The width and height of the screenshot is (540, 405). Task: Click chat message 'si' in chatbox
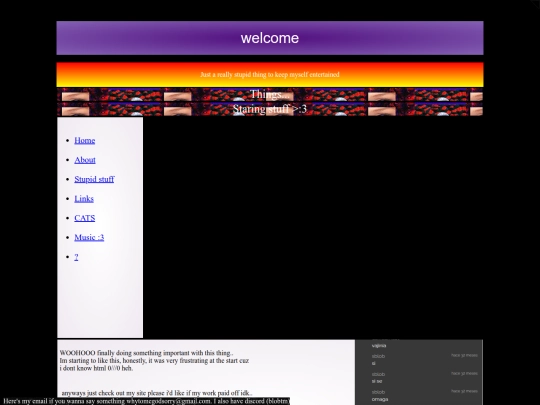pos(373,363)
